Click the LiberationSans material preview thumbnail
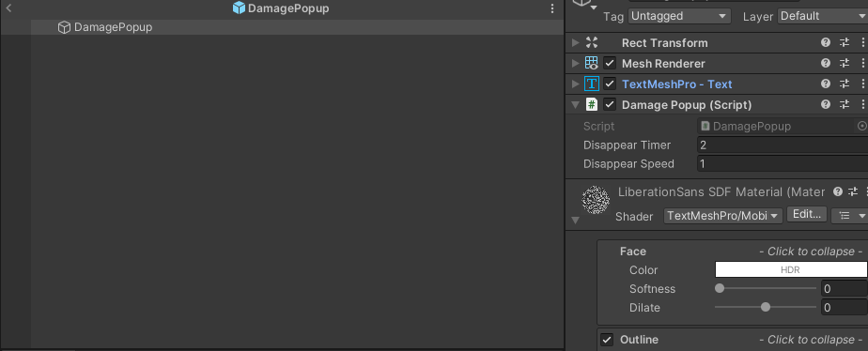 [596, 200]
